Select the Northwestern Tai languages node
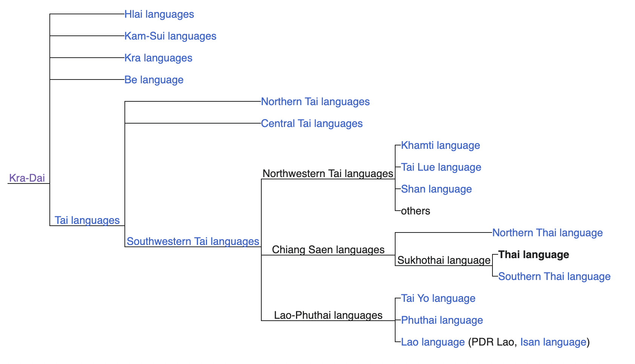 click(x=327, y=174)
